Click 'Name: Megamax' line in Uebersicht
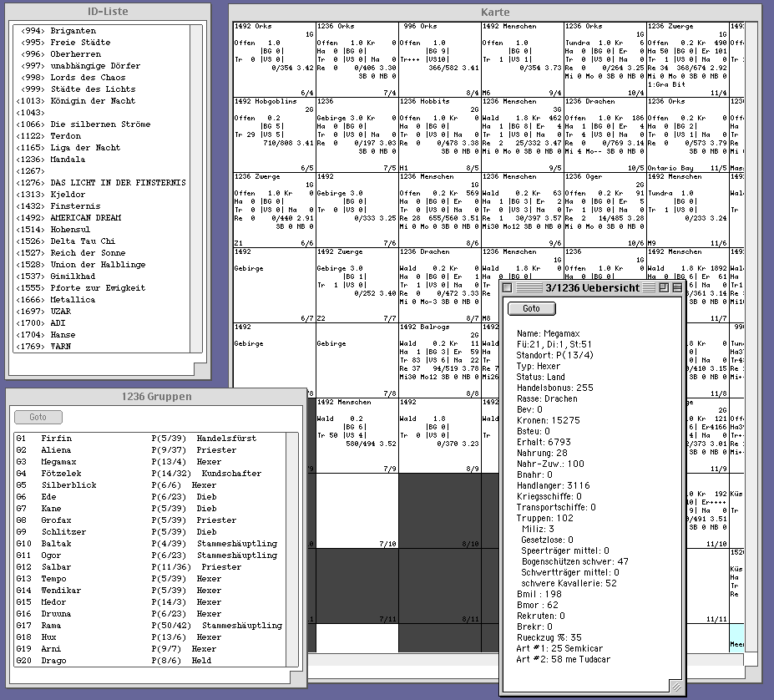 [548, 334]
